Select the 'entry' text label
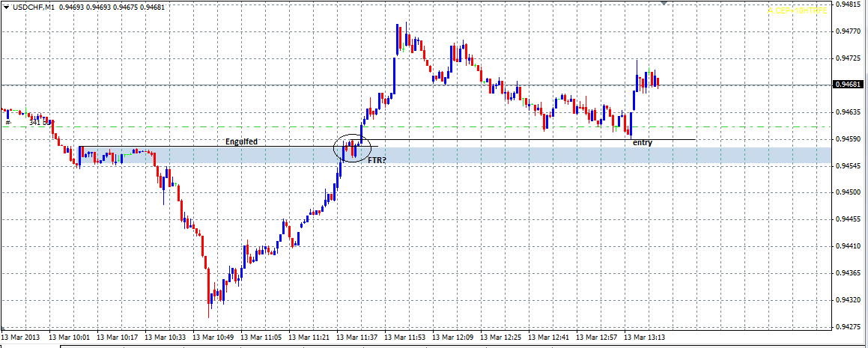Image resolution: width=868 pixels, height=348 pixels. (642, 142)
